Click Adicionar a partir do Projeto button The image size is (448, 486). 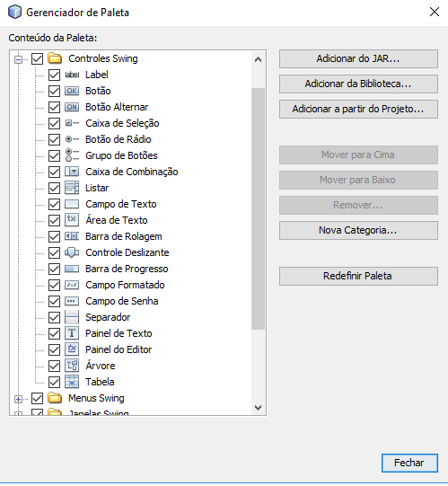tap(358, 109)
